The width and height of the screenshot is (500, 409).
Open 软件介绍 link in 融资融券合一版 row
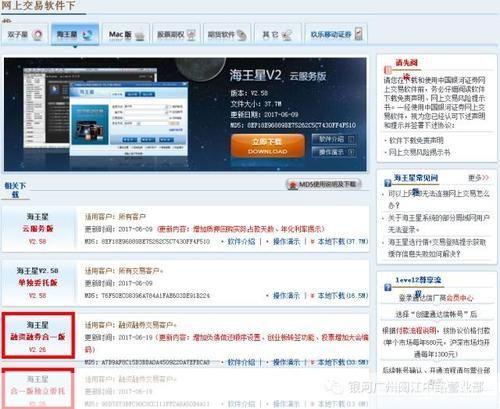(241, 362)
